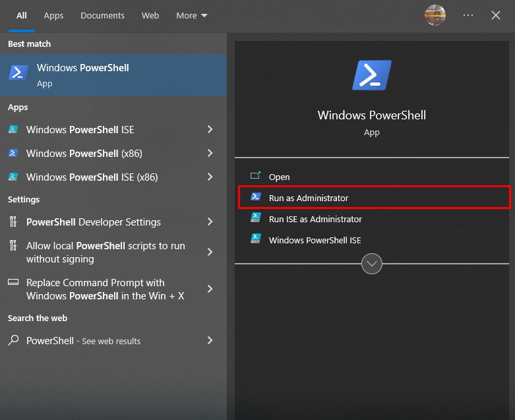515x420 pixels.
Task: Click the Windows PowerShell (x86) app icon
Action: coord(13,153)
